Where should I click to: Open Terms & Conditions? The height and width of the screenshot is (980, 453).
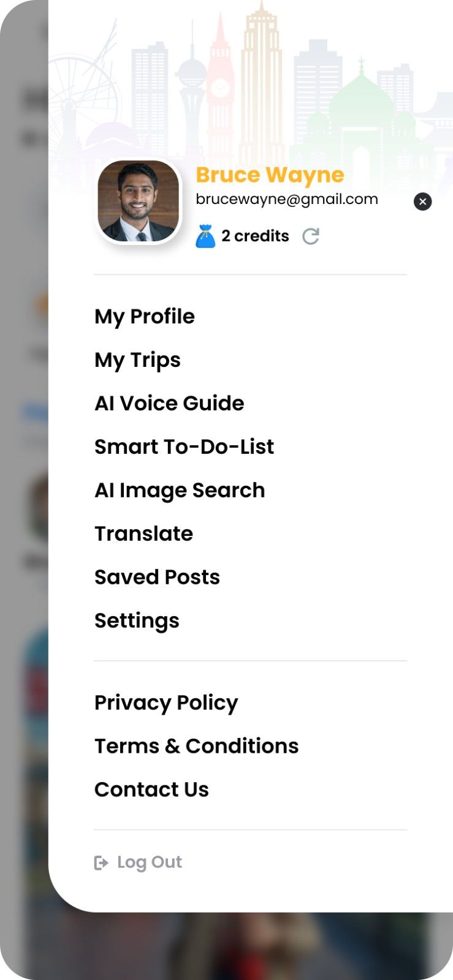tap(196, 747)
